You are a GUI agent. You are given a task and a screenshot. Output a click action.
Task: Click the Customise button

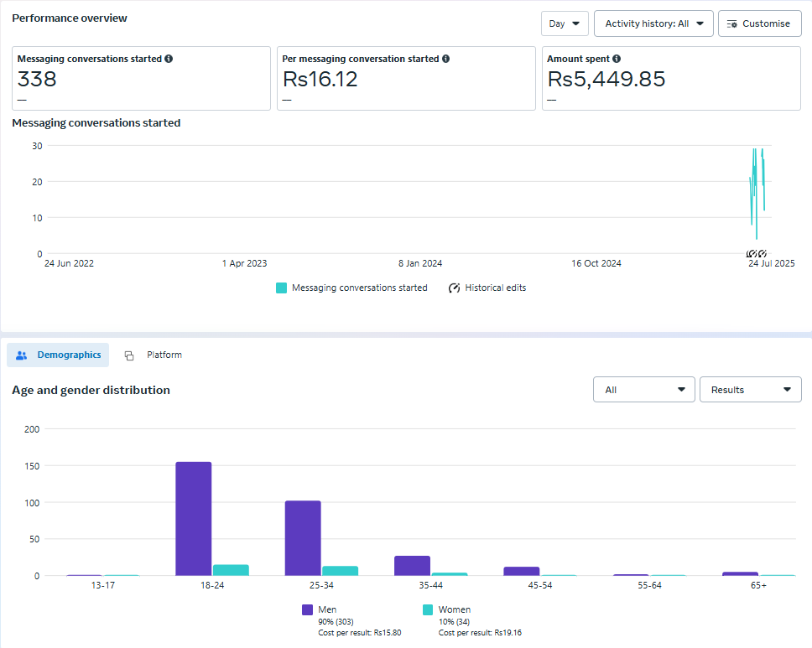[x=758, y=24]
